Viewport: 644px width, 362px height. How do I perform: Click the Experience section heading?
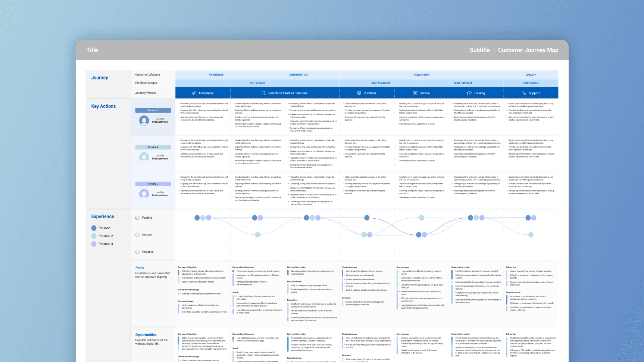[103, 216]
